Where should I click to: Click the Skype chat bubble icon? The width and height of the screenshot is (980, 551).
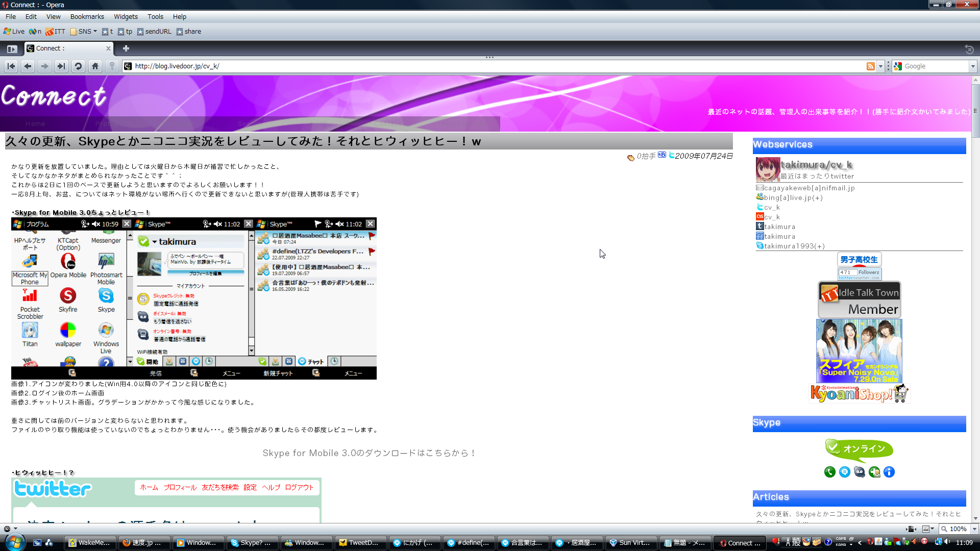pos(845,472)
